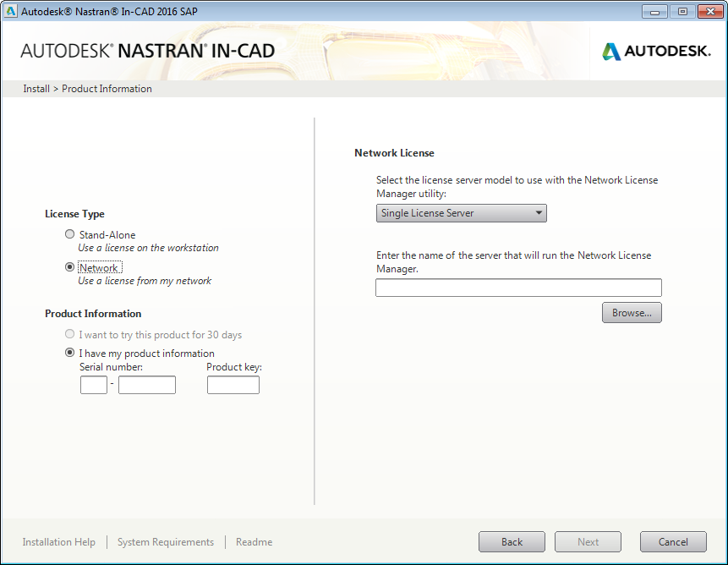Click the serial number main field
Viewport: 728px width, 565px height.
point(147,385)
